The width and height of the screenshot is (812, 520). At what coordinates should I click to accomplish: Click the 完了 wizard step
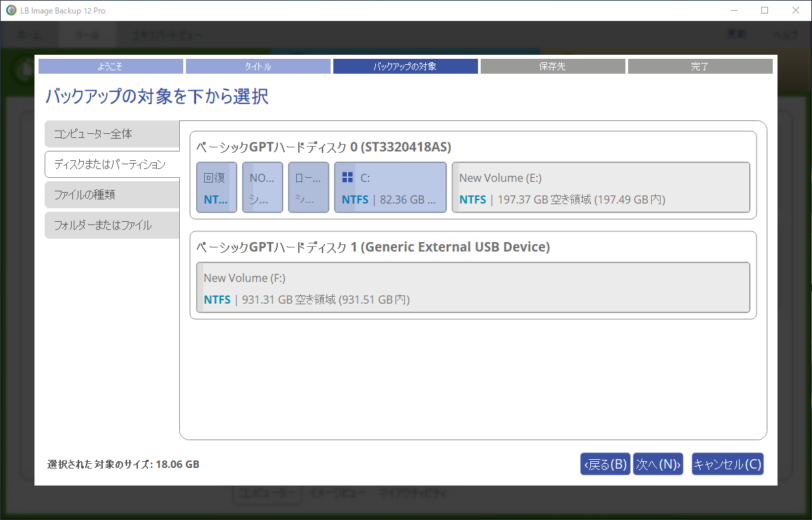pyautogui.click(x=700, y=66)
